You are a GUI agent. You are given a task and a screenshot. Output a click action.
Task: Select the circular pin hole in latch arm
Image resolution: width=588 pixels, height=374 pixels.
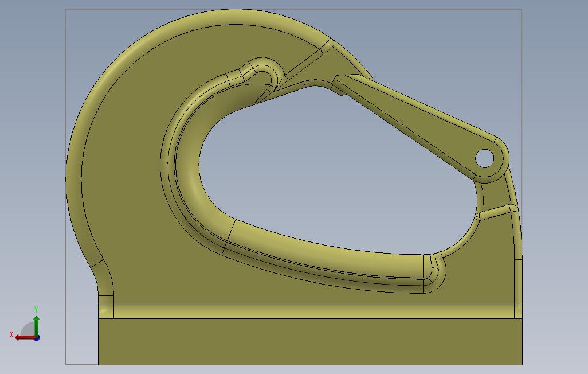click(x=484, y=158)
